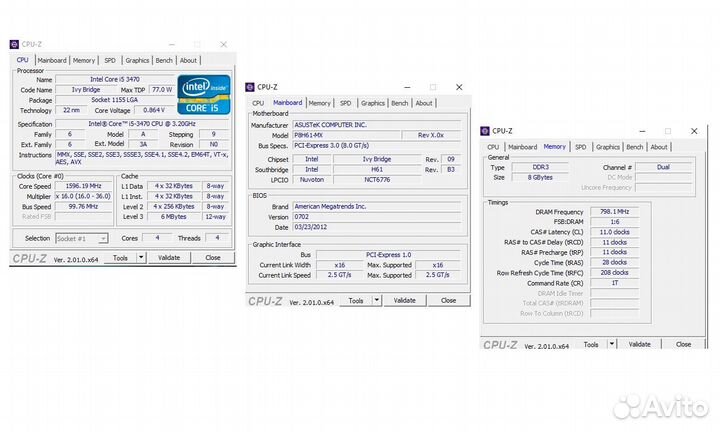Open the Mainboard tab in the Memory window
The width and height of the screenshot is (720, 432).
523,147
